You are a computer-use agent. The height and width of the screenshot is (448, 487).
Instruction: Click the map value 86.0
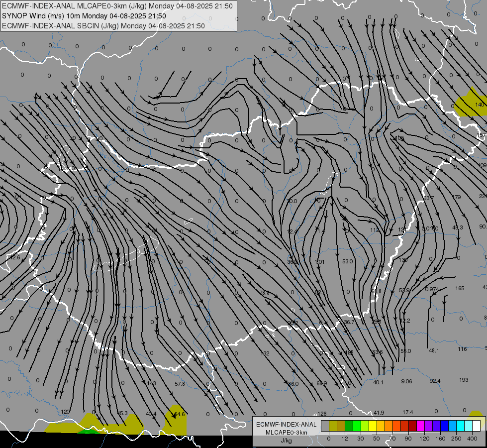[x=293, y=384]
